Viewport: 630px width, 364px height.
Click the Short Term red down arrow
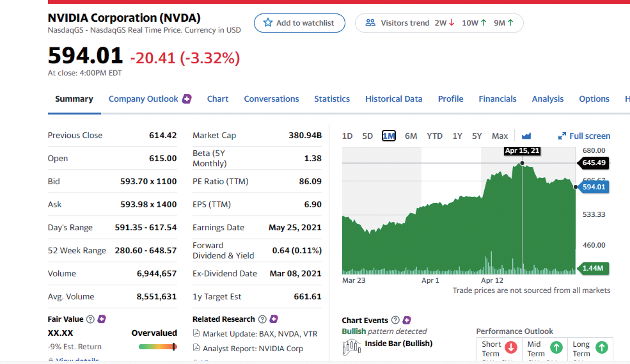[x=510, y=347]
